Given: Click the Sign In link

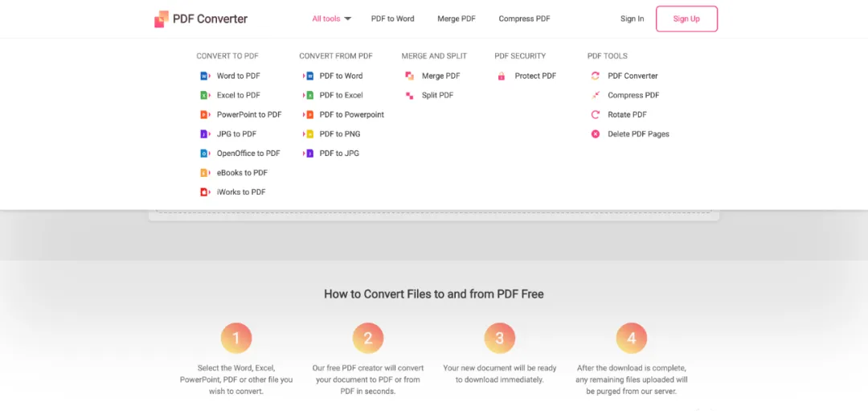Looking at the screenshot, I should (x=632, y=18).
